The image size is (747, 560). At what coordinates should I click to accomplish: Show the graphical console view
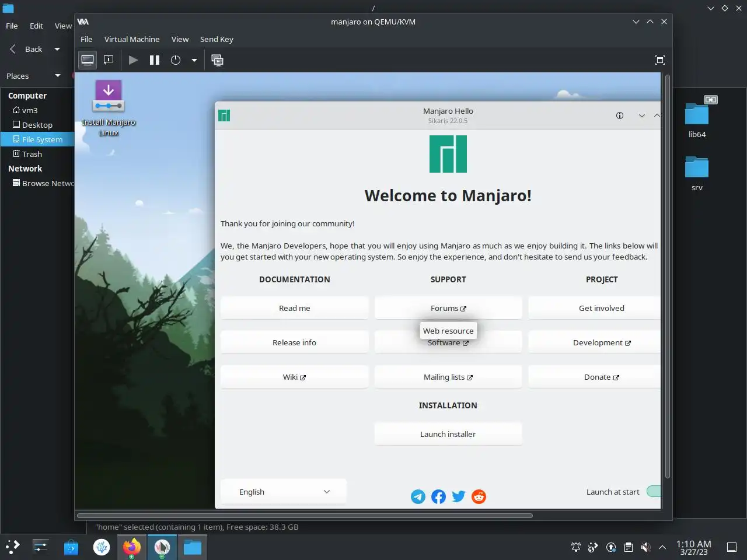pos(88,60)
